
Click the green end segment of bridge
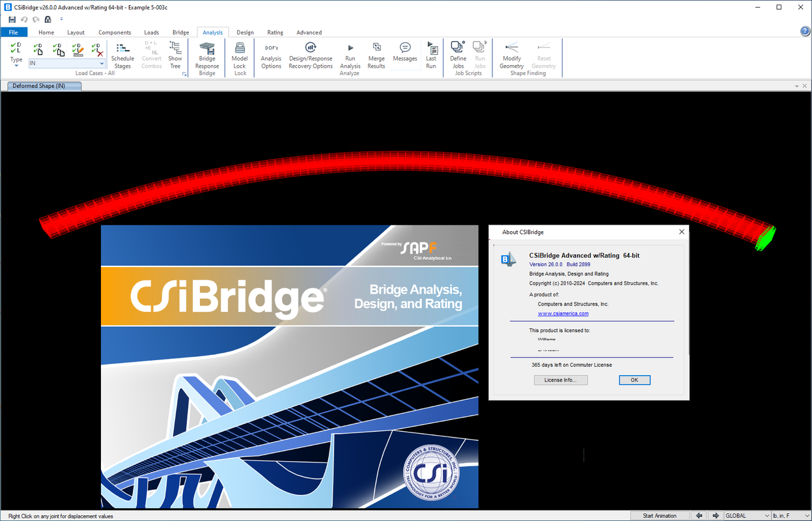coord(766,238)
